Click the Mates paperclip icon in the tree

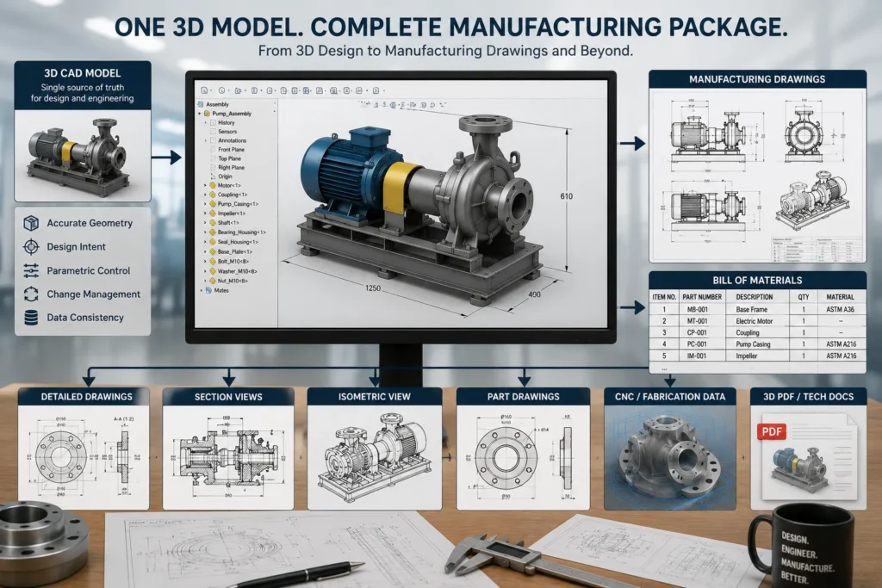[208, 290]
